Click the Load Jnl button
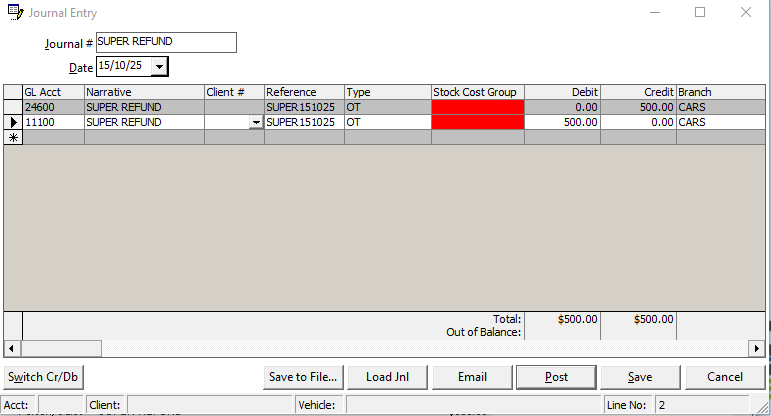 (x=387, y=377)
